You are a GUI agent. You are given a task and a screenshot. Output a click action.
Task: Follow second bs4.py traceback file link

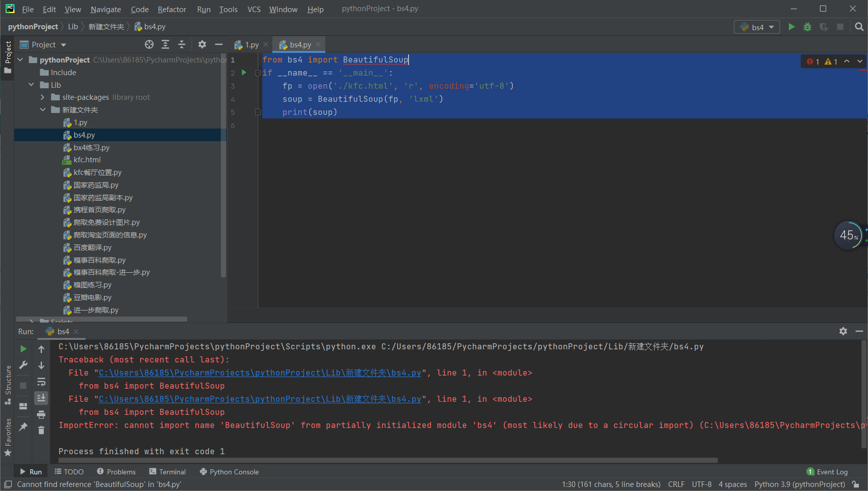coord(260,399)
